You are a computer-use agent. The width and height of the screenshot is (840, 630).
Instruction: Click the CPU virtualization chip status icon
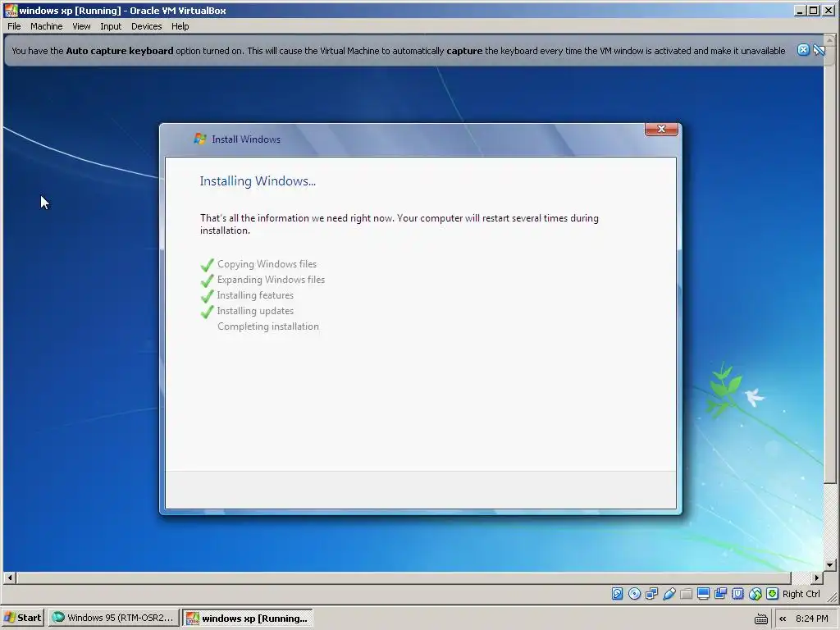pyautogui.click(x=737, y=594)
